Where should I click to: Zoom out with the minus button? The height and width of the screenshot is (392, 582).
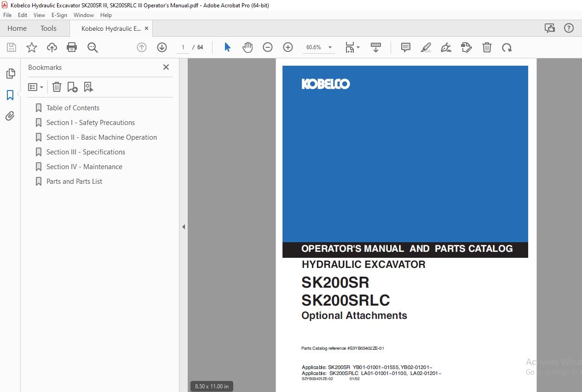(x=268, y=47)
